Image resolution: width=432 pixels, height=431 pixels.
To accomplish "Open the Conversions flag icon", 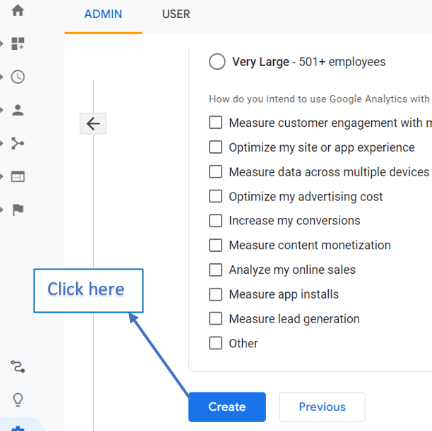I will tap(18, 210).
